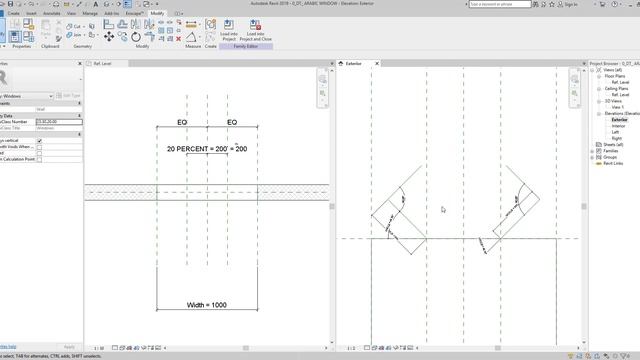Select Revit Links in Project Browser
The width and height of the screenshot is (640, 360).
click(613, 163)
